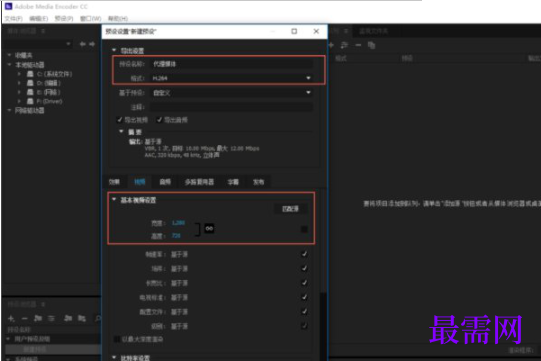Image resolution: width=541 pixels, height=361 pixels.
Task: Switch to the 音频 tab
Action: [x=165, y=182]
